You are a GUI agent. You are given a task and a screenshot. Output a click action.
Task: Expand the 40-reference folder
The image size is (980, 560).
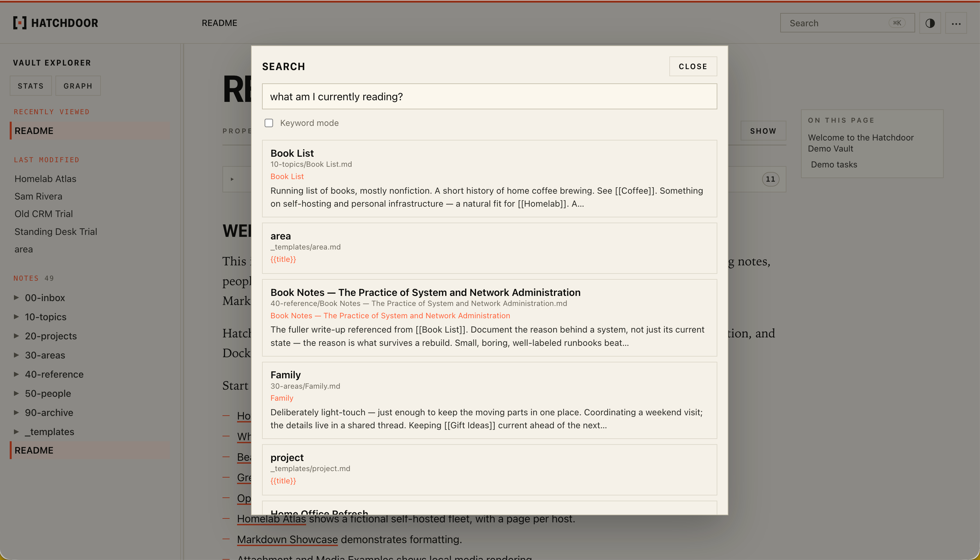click(x=16, y=374)
